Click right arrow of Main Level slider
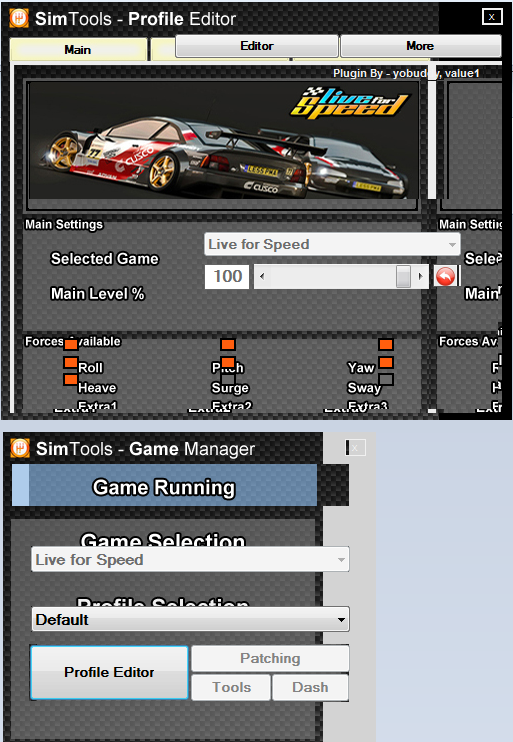The height and width of the screenshot is (742, 513). [x=420, y=276]
